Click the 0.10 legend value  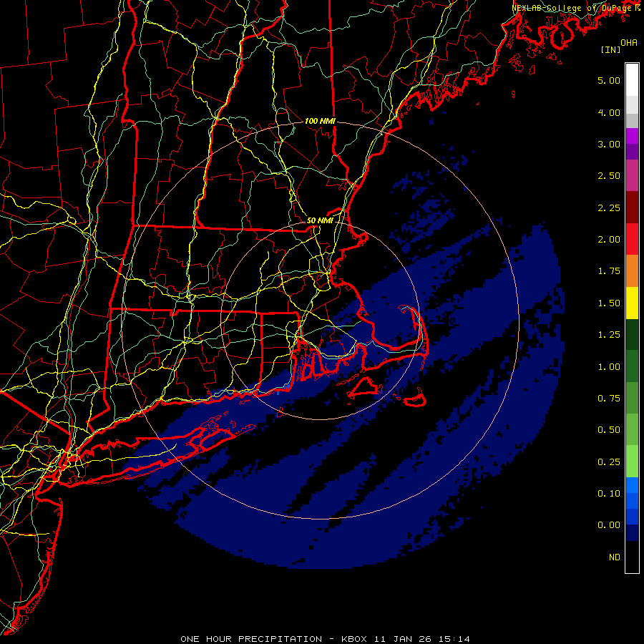pyautogui.click(x=609, y=494)
